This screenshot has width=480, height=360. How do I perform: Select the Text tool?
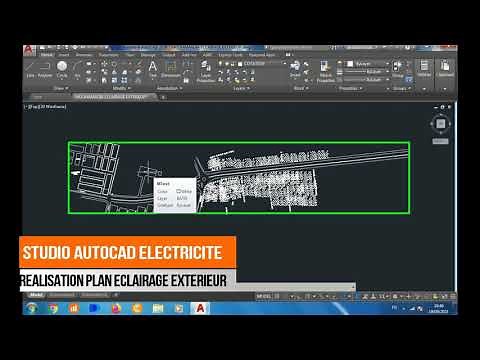pyautogui.click(x=153, y=69)
